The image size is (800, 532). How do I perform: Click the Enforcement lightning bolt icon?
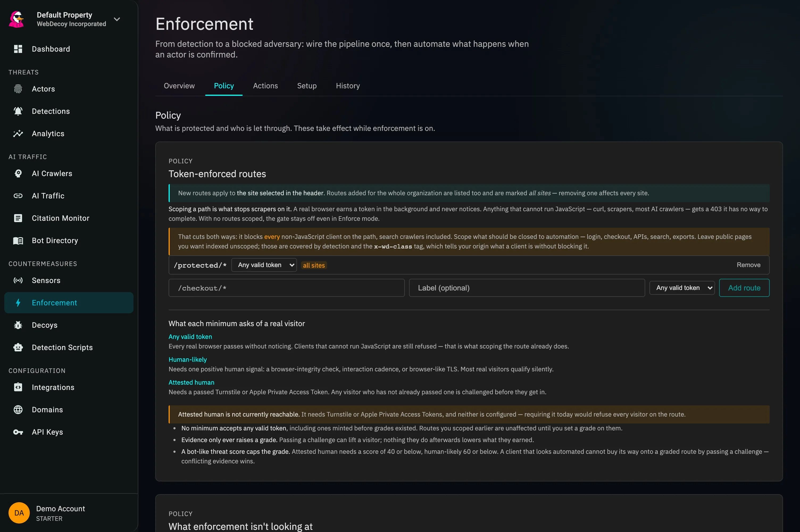tap(18, 303)
